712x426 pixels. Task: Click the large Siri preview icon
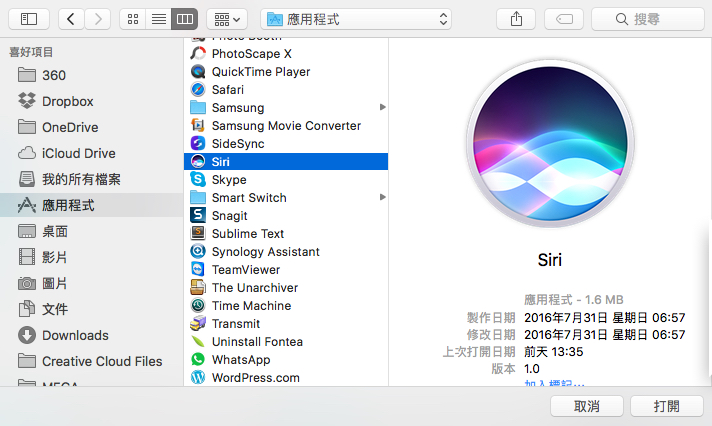click(550, 144)
